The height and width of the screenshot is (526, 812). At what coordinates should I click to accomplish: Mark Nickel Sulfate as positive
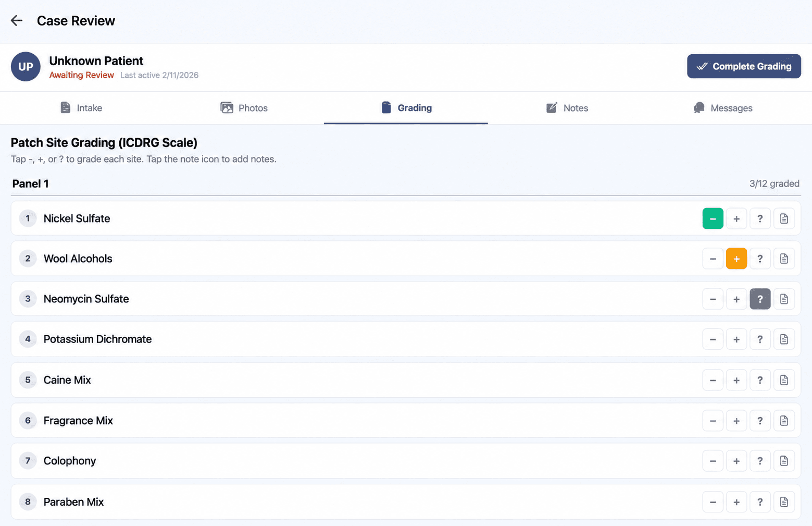pos(736,218)
